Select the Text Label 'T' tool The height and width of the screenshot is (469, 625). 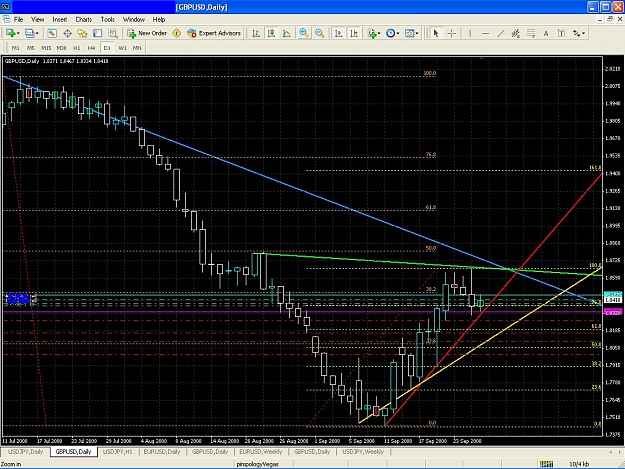coord(561,33)
